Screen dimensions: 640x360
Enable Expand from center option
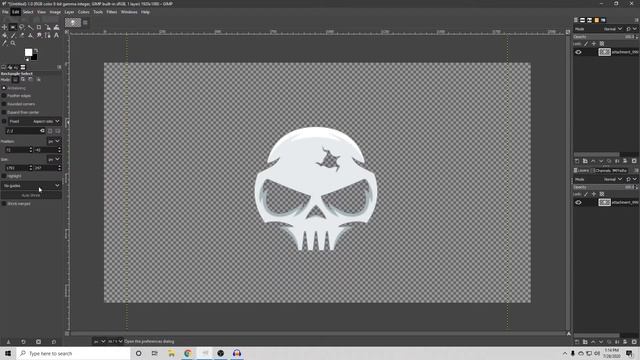pyautogui.click(x=4, y=112)
